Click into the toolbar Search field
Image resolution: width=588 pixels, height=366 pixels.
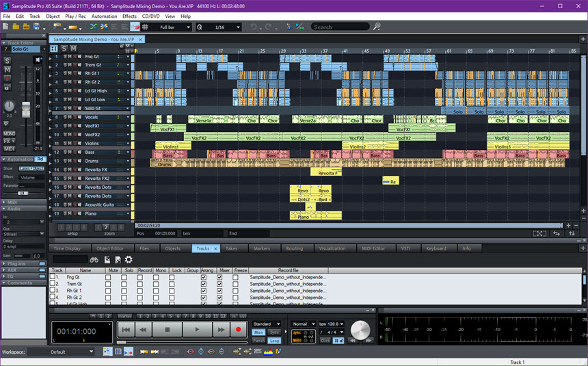(340, 27)
